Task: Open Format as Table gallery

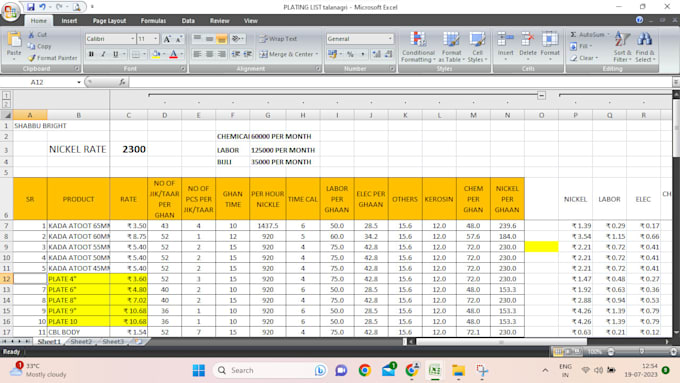Action: pyautogui.click(x=451, y=47)
